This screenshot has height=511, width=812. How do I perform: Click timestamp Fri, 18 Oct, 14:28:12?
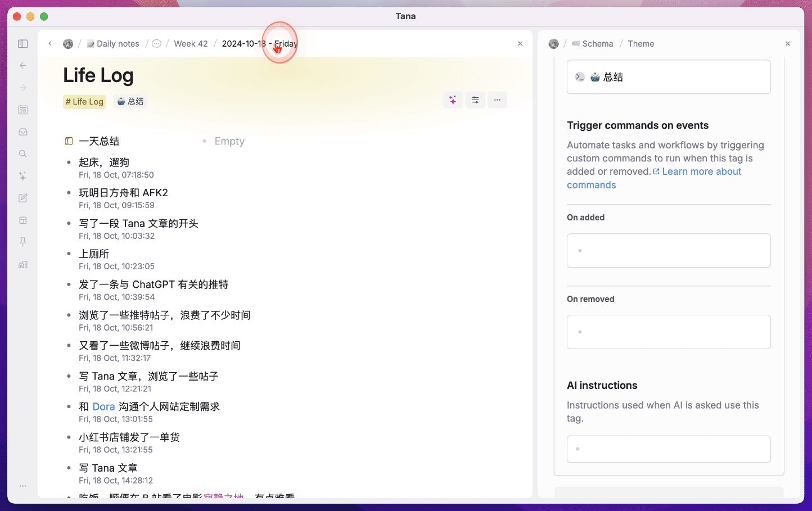(x=116, y=481)
